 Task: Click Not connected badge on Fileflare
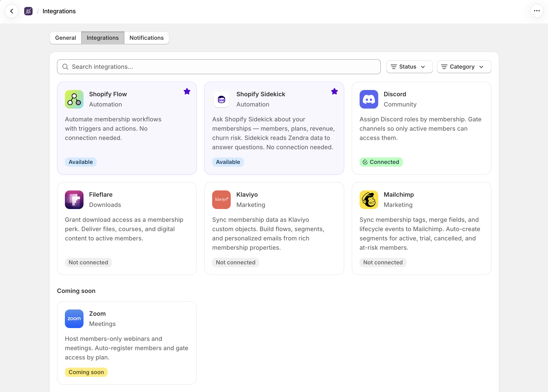pyautogui.click(x=88, y=262)
